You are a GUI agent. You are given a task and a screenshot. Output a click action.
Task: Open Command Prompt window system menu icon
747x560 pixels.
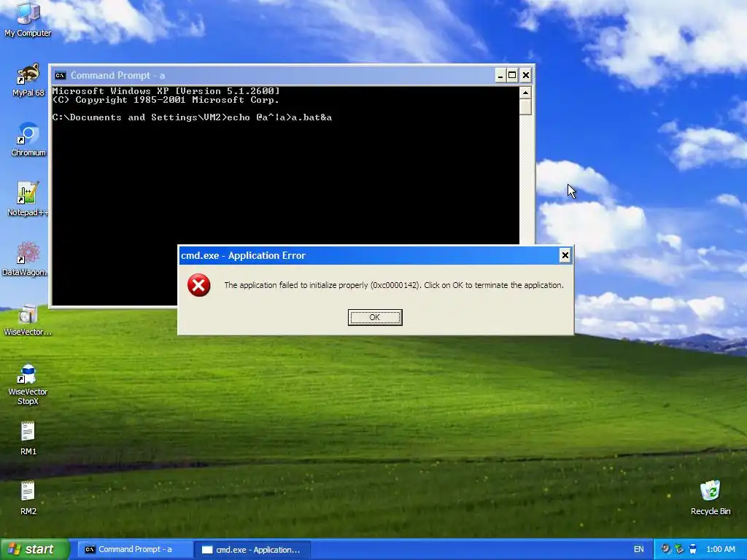click(60, 75)
